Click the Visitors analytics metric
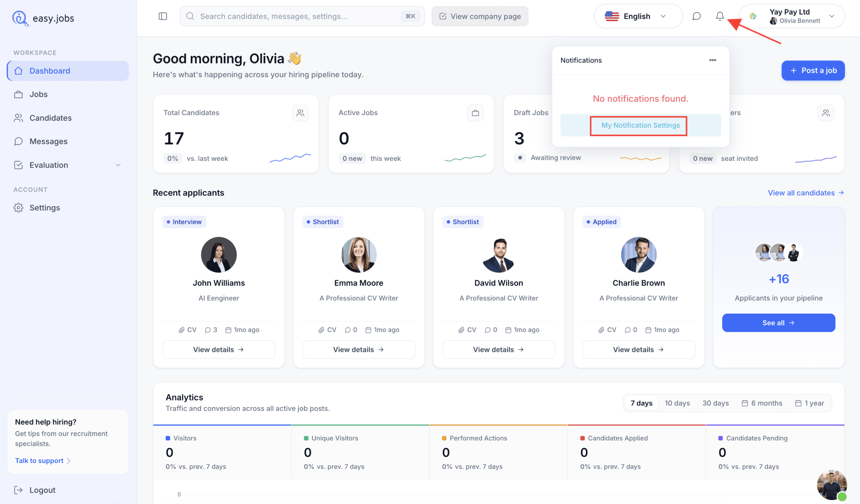This screenshot has height=504, width=860. [222, 452]
